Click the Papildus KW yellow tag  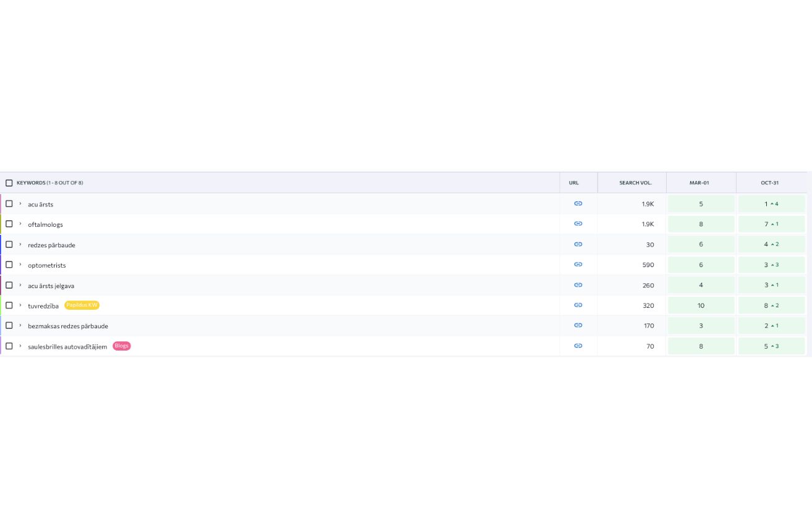point(82,305)
